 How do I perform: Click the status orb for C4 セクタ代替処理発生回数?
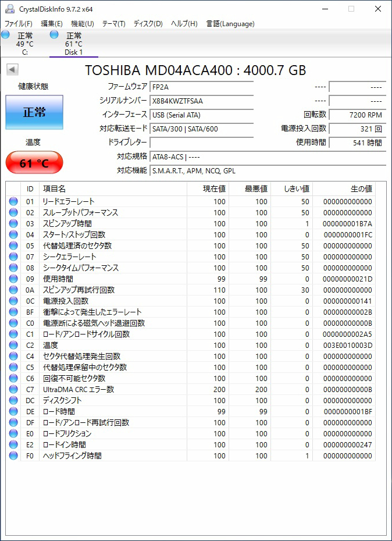click(x=13, y=356)
